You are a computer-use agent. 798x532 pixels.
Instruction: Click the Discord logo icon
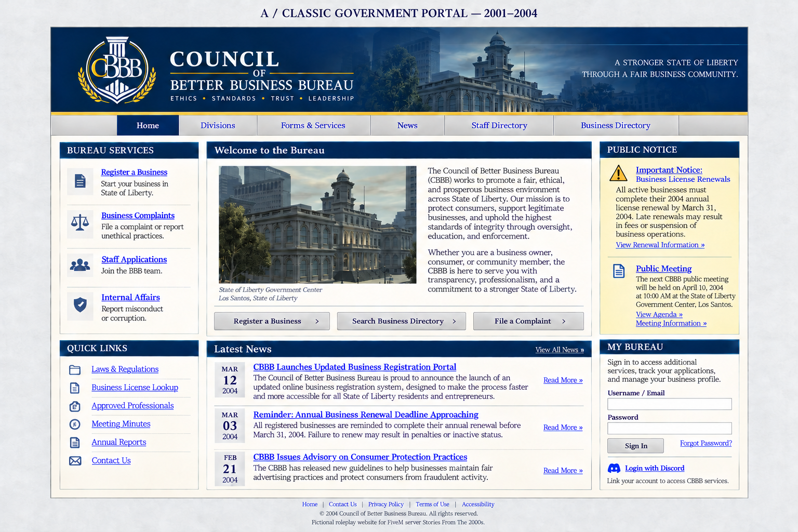tap(614, 468)
